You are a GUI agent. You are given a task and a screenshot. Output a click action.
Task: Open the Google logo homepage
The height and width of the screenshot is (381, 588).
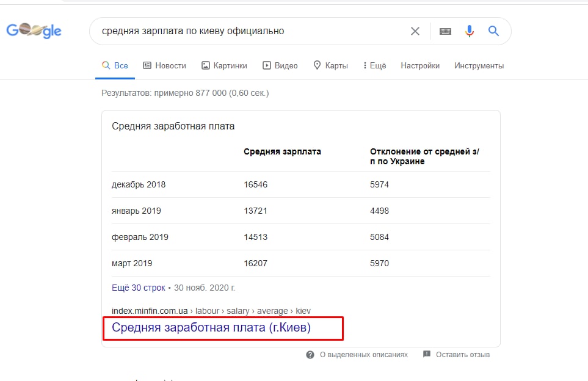(34, 31)
